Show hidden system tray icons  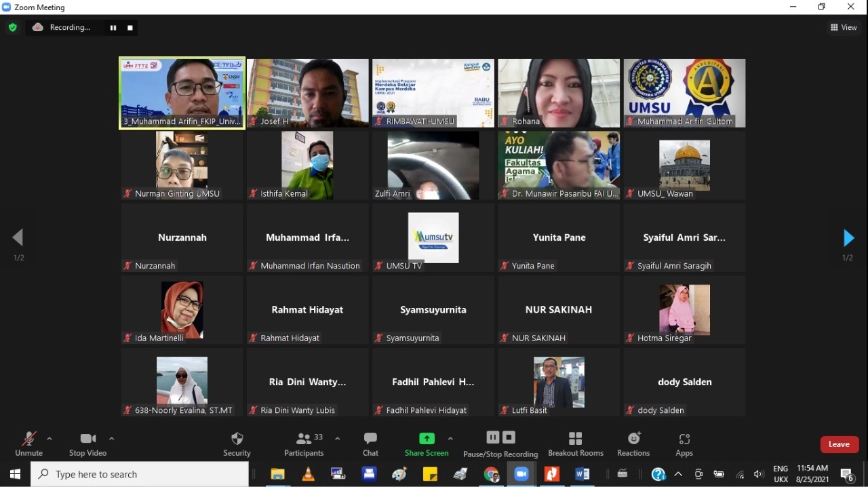click(677, 475)
